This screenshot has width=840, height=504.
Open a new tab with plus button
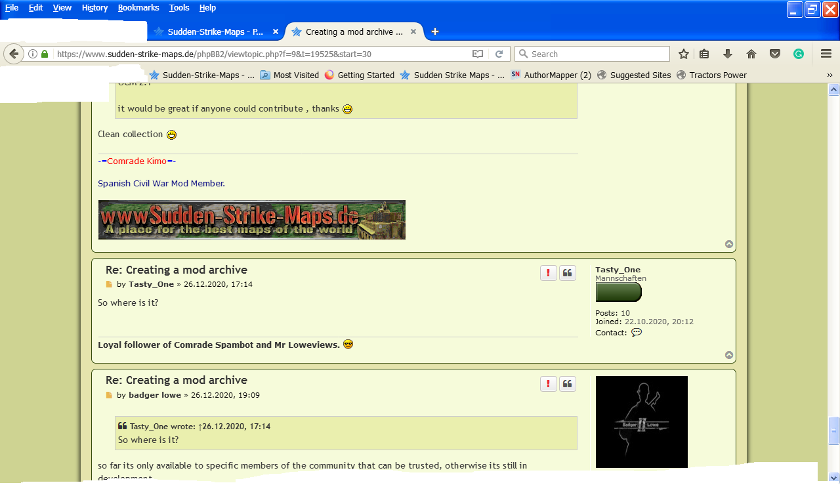(434, 31)
